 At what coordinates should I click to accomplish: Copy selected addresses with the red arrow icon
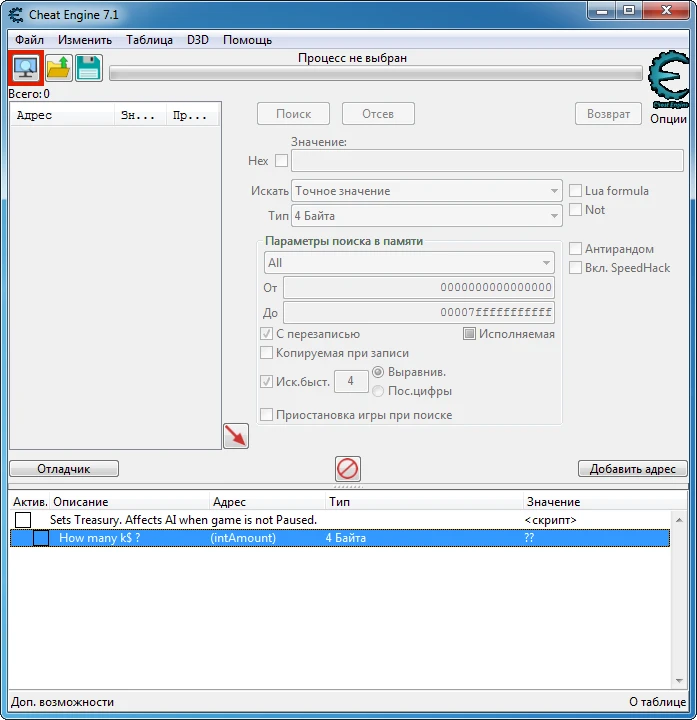(236, 436)
